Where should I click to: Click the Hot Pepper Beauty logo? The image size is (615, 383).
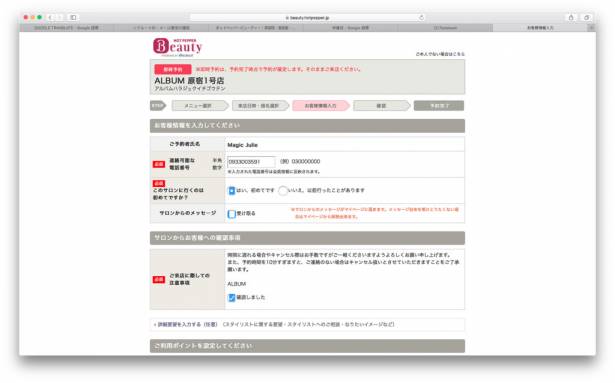click(x=177, y=47)
